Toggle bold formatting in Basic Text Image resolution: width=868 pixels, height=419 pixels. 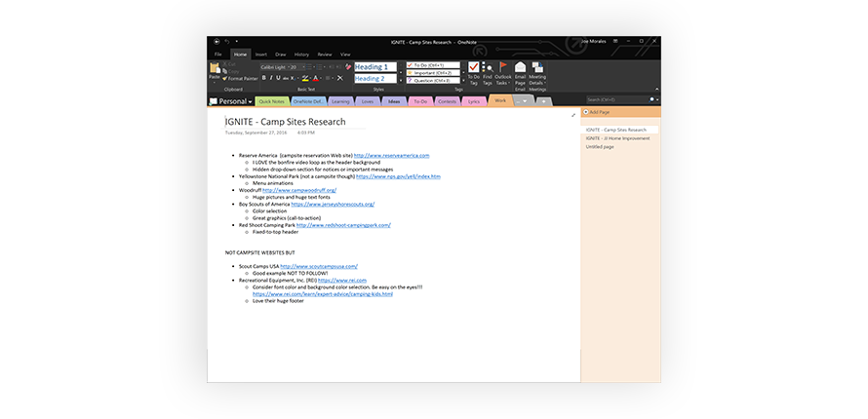tap(264, 78)
